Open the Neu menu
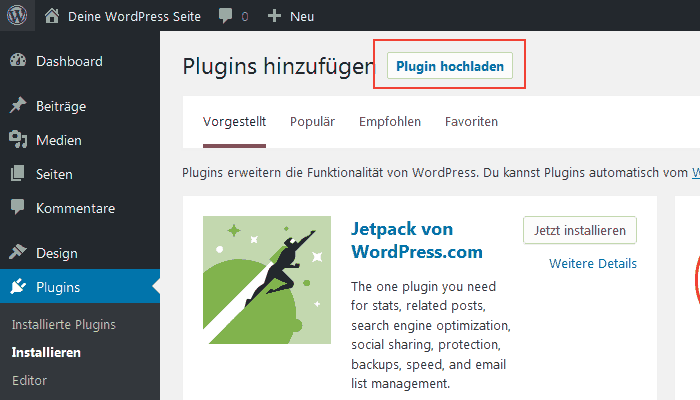700x400 pixels. (x=302, y=17)
